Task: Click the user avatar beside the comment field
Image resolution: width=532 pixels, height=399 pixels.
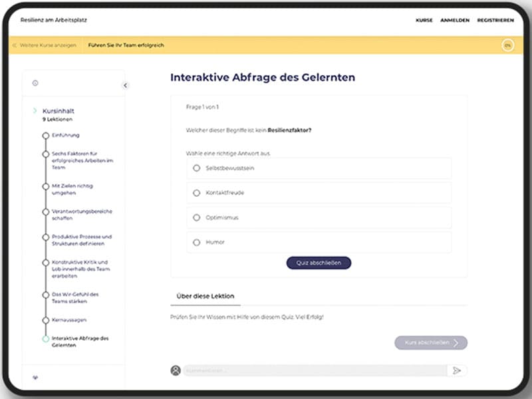Action: 176,370
